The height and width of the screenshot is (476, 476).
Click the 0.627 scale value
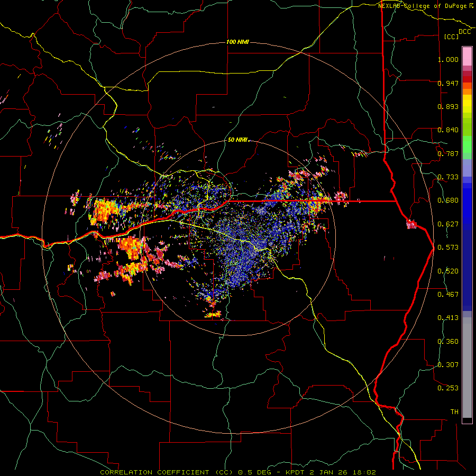point(448,224)
